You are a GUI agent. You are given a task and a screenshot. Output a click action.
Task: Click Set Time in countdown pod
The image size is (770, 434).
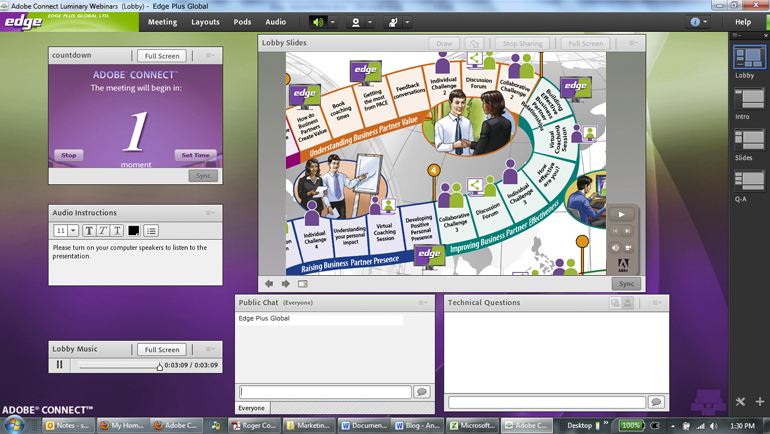pos(195,155)
